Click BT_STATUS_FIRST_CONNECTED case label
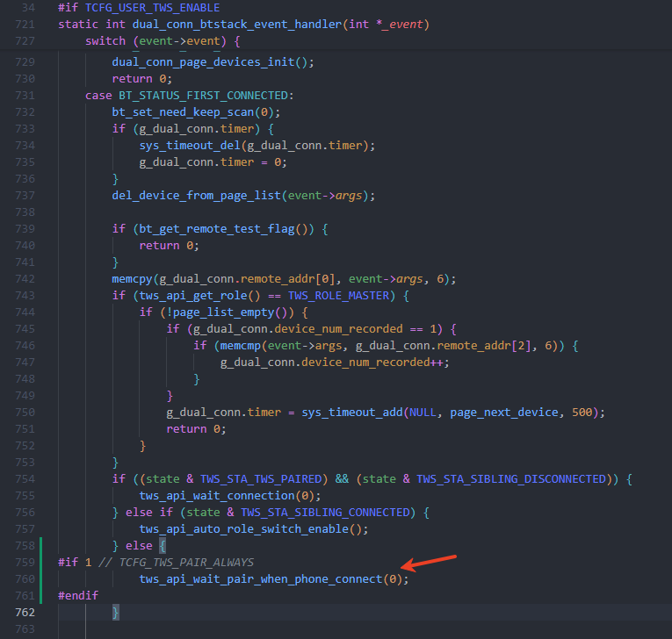 [x=203, y=96]
